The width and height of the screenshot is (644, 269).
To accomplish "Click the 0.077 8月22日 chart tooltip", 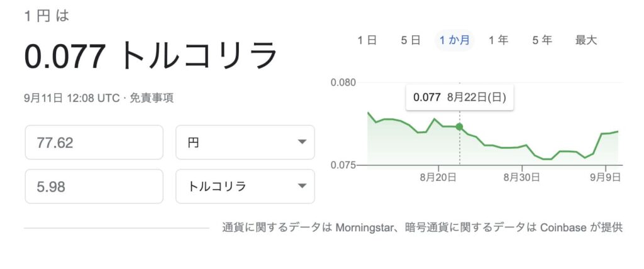I will [459, 97].
